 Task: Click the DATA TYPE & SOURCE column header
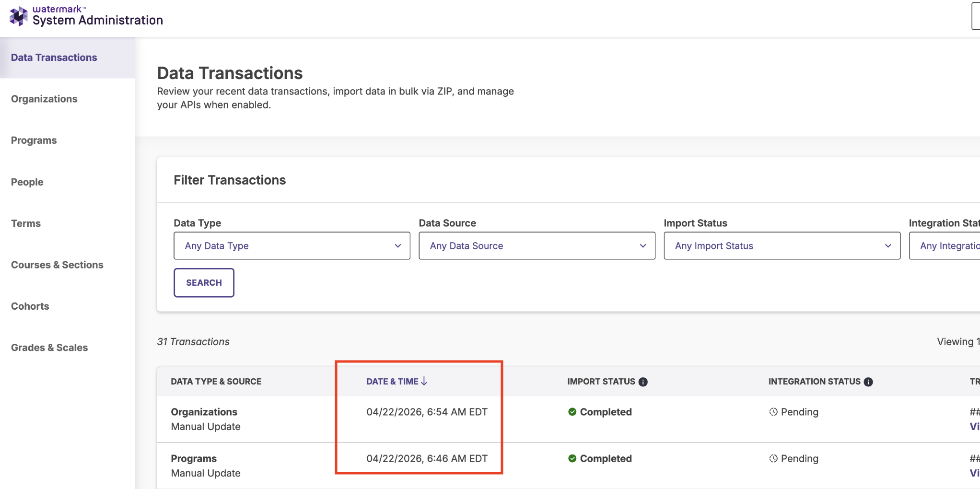pyautogui.click(x=216, y=382)
